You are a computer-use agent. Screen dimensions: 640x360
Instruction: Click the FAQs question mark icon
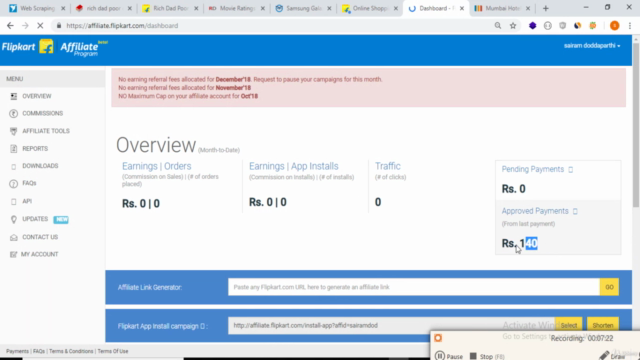point(13,184)
